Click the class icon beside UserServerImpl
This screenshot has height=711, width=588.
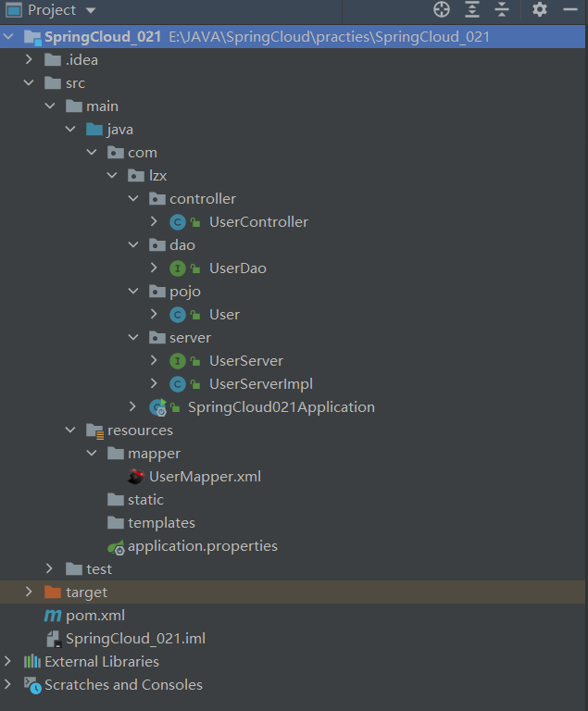click(178, 384)
